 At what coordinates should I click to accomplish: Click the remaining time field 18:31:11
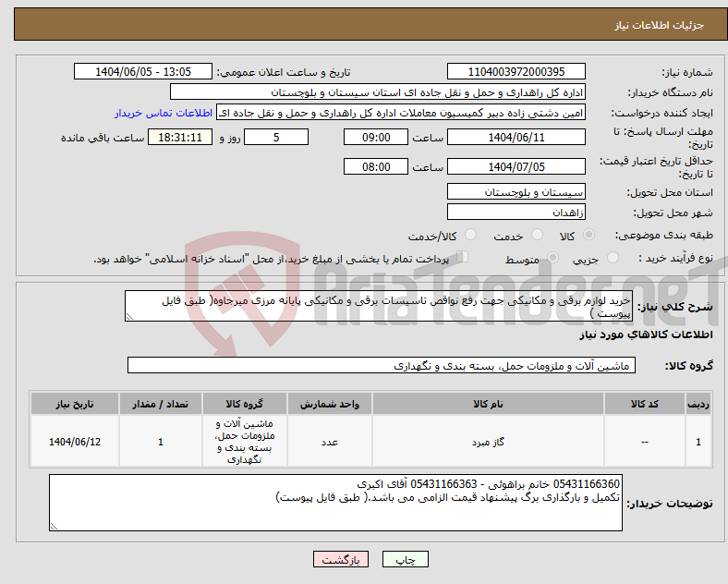(x=180, y=137)
